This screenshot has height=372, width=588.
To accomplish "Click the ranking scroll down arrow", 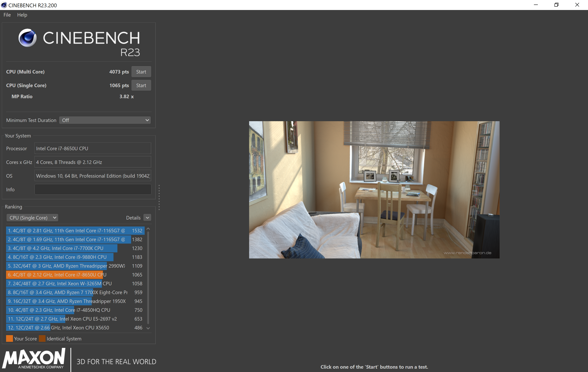I will [x=148, y=328].
